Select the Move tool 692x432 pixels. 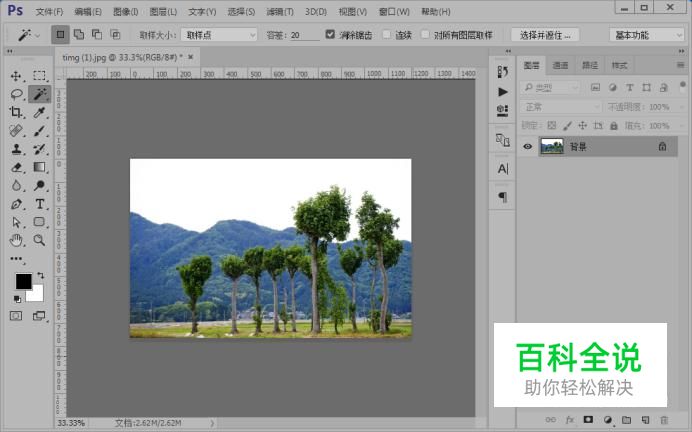tap(16, 76)
